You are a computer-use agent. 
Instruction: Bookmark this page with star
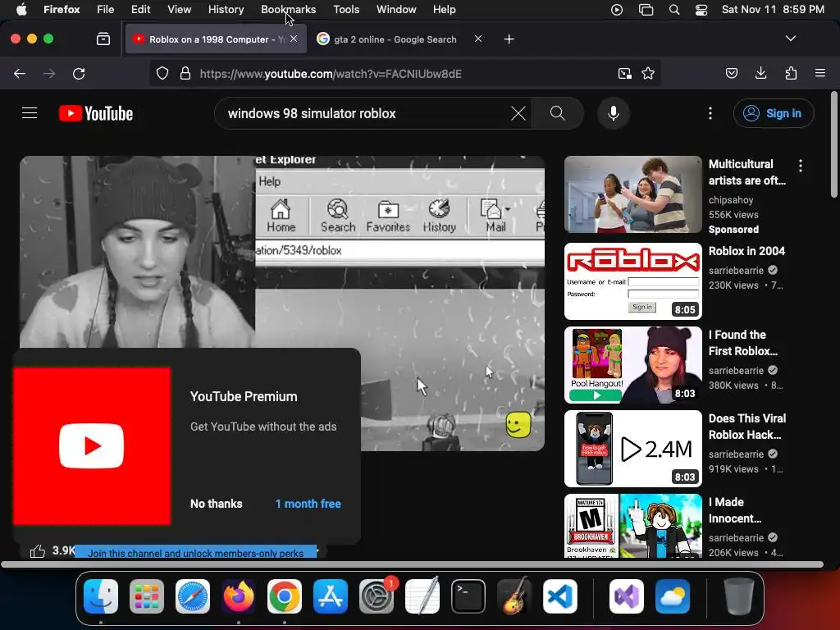[x=648, y=73]
